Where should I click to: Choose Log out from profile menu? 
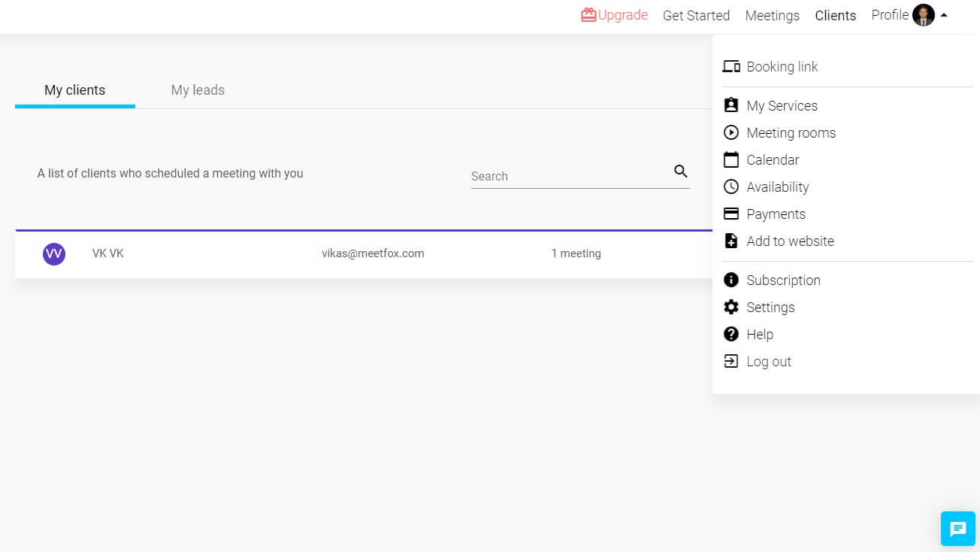pyautogui.click(x=768, y=362)
